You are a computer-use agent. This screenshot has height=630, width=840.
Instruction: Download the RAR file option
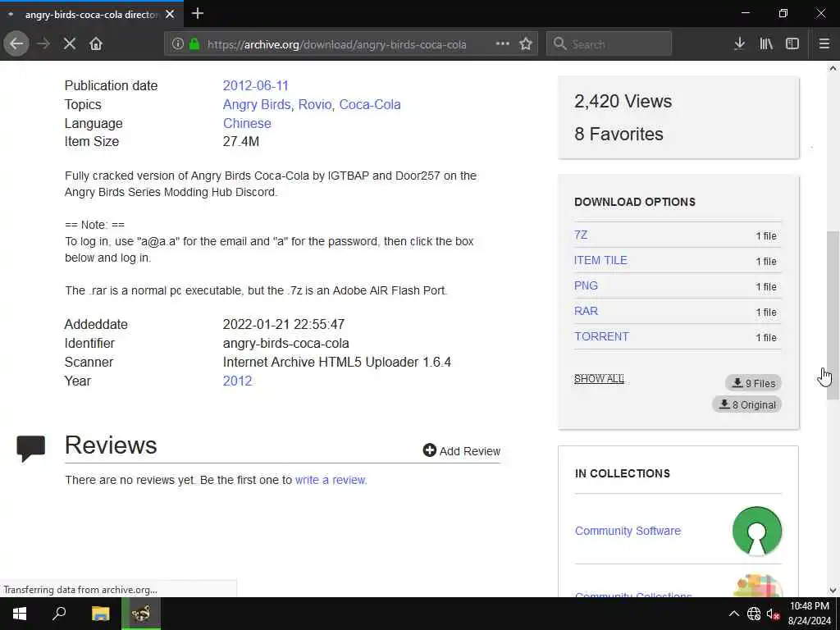(586, 311)
